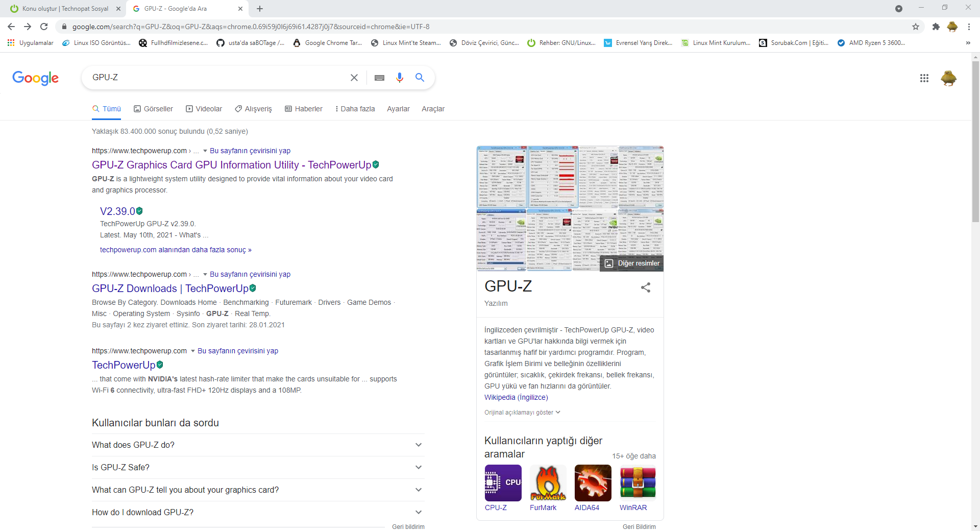Open the Daha fazla menu

pyautogui.click(x=355, y=109)
